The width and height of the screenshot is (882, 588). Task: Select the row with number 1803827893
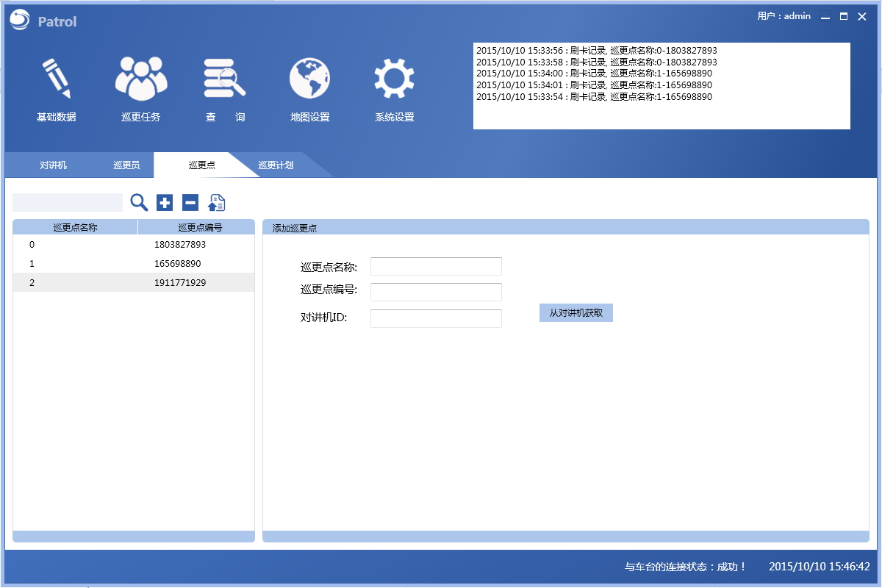[134, 245]
